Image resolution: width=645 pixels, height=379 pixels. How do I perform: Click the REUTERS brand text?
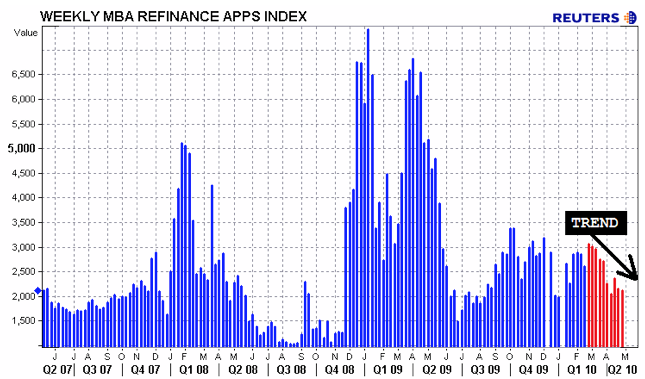pos(586,18)
